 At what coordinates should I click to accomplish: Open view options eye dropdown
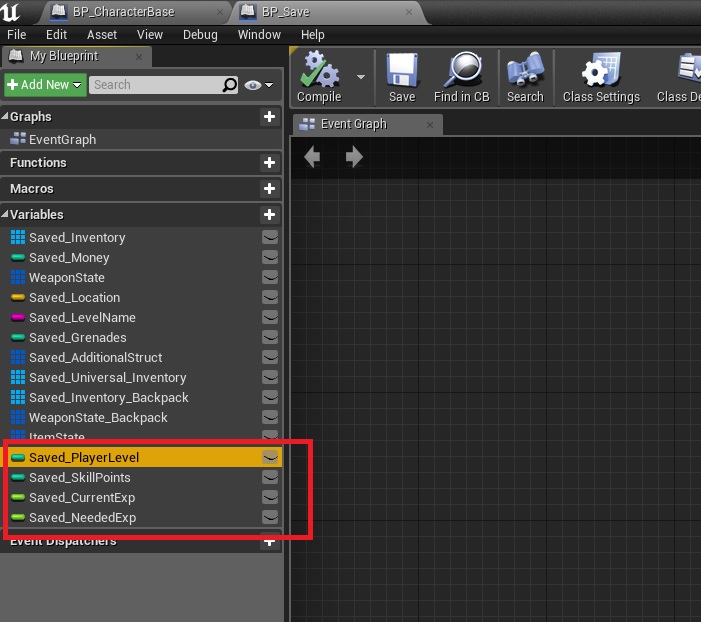click(x=258, y=85)
